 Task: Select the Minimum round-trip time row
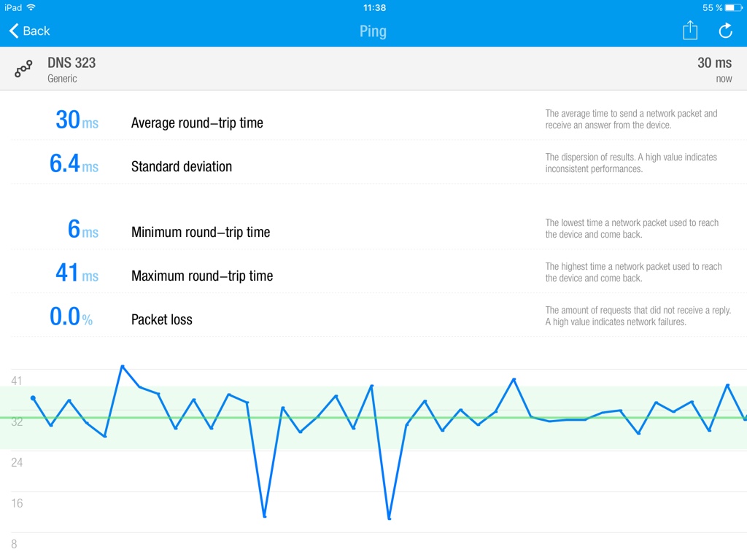pos(373,228)
